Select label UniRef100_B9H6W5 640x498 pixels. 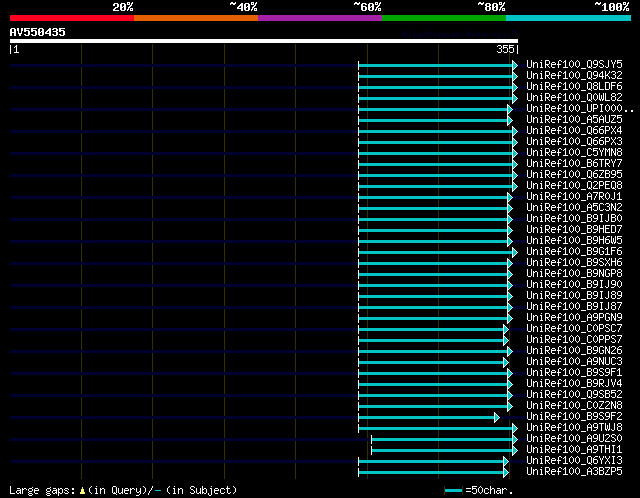pyautogui.click(x=574, y=241)
